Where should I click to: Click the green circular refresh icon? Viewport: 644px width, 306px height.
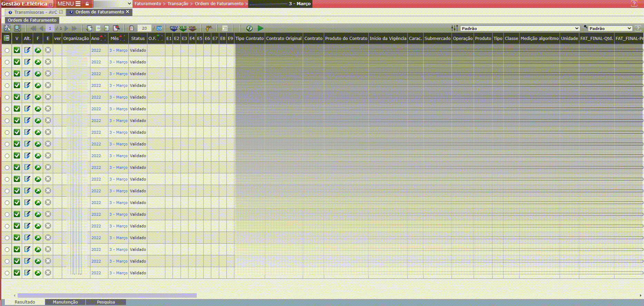249,28
